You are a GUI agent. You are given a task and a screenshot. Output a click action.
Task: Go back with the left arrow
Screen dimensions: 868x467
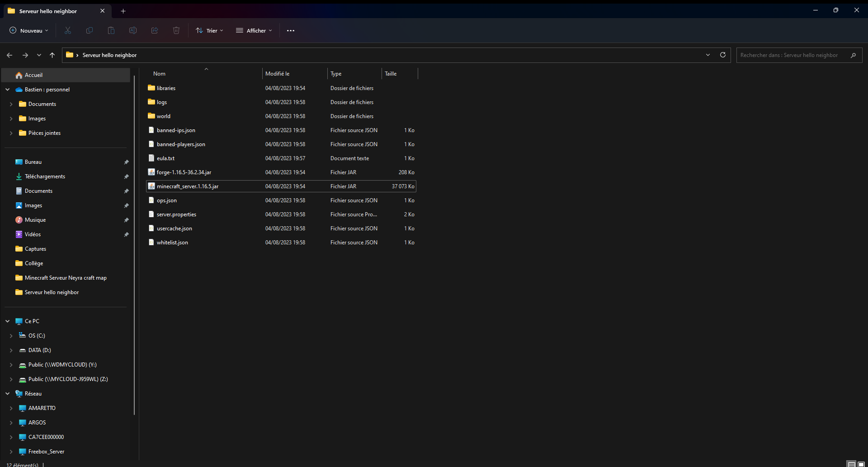point(9,55)
